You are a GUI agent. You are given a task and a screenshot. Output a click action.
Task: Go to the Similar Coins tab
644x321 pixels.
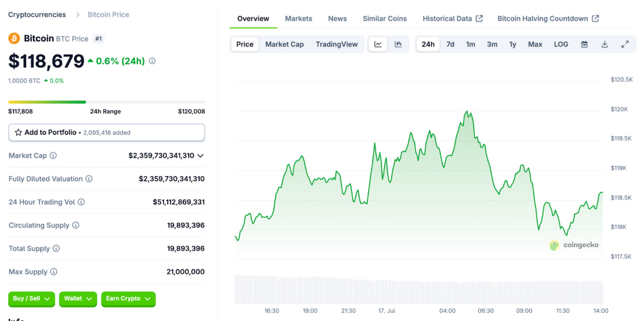(384, 19)
